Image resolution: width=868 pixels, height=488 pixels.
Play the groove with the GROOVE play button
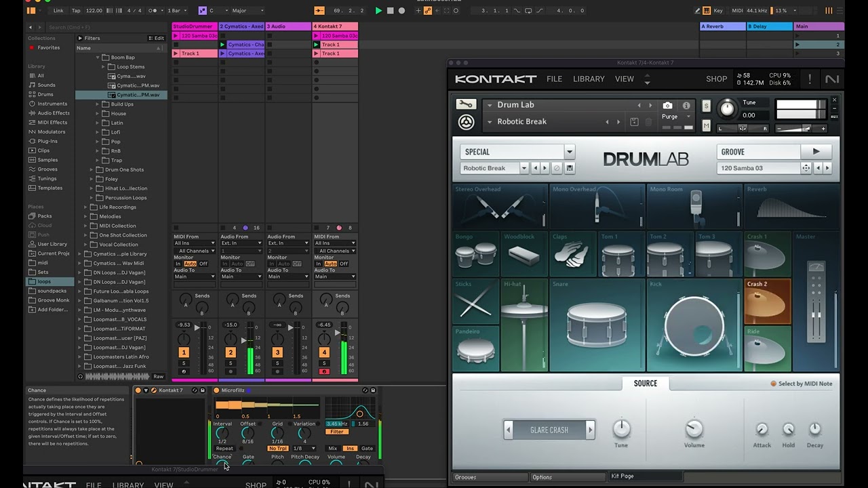816,152
